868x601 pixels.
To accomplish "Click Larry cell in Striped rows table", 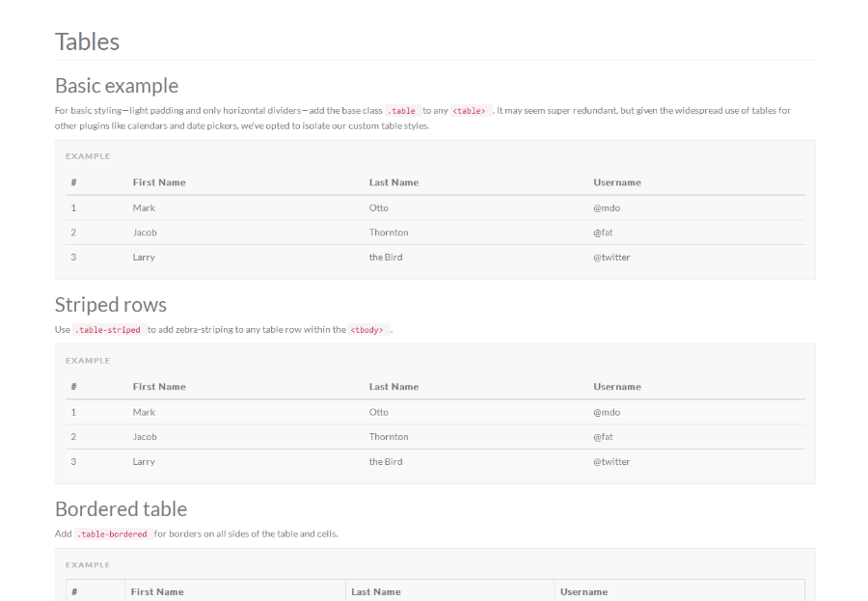I will [x=144, y=462].
